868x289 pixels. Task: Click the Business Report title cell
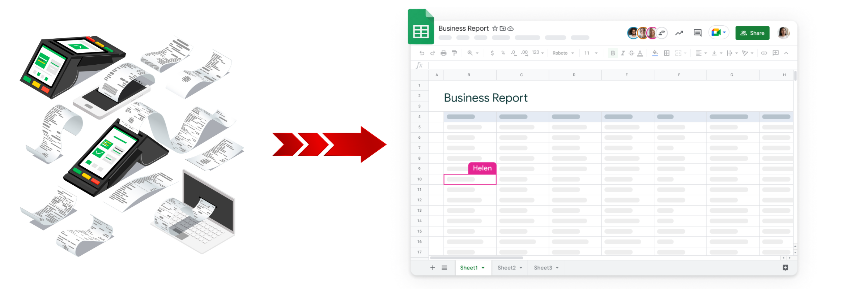[x=486, y=98]
